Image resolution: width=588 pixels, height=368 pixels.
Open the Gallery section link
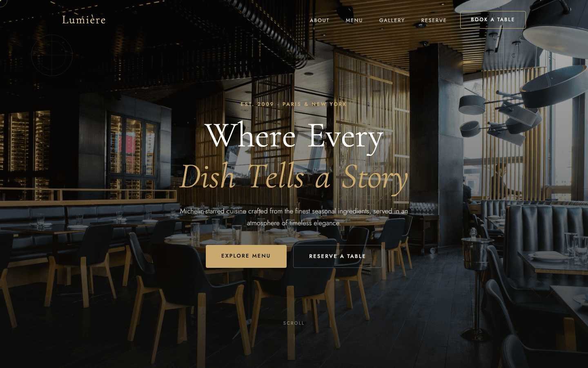pyautogui.click(x=392, y=20)
